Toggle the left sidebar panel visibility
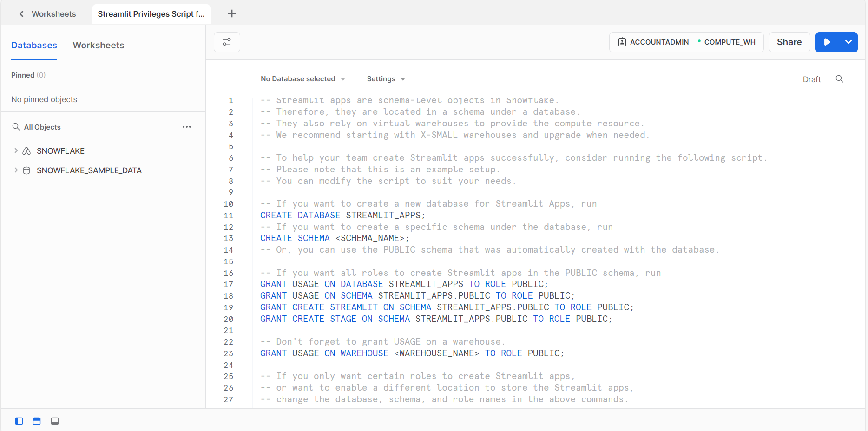The width and height of the screenshot is (868, 431). (x=19, y=421)
